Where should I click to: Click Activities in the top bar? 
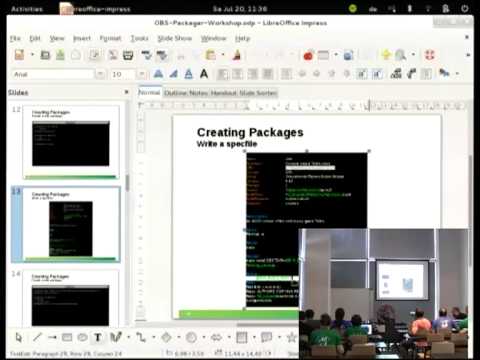(x=27, y=9)
